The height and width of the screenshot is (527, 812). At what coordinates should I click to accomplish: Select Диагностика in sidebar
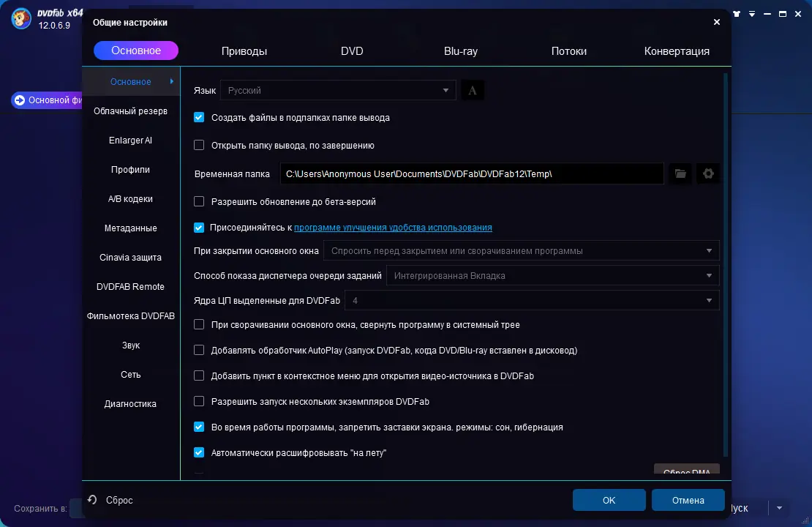click(x=131, y=404)
